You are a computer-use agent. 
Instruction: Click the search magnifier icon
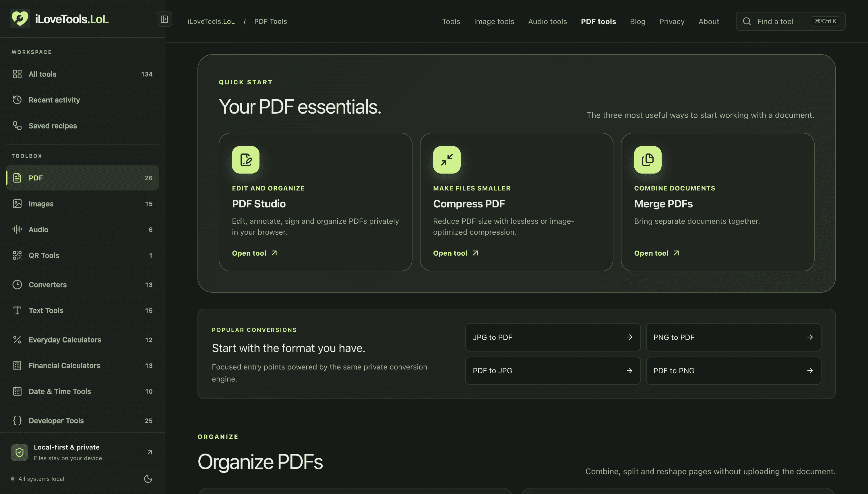point(747,22)
